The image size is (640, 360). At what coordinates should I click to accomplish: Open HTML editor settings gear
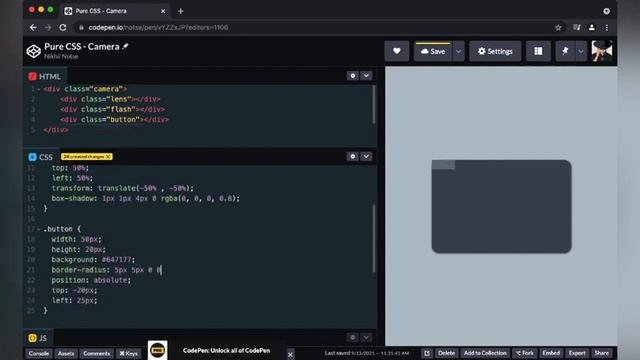tap(353, 76)
